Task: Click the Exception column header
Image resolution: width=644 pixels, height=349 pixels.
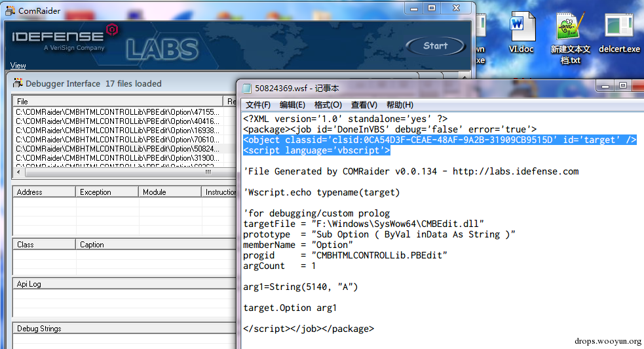Action: click(107, 192)
